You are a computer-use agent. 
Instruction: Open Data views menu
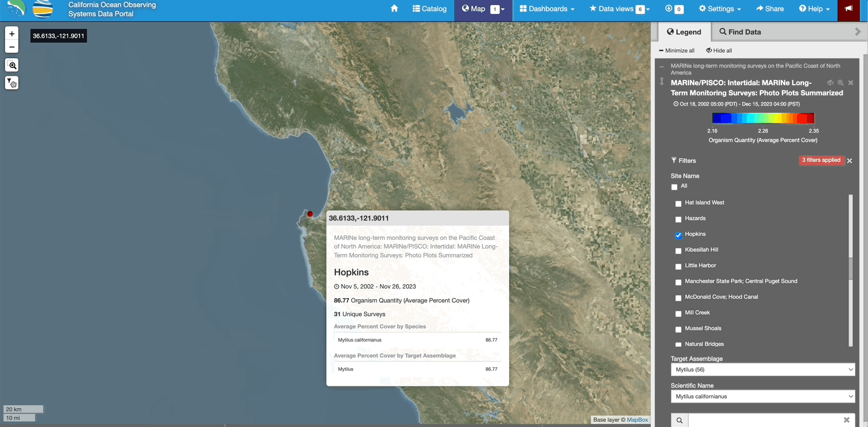(x=611, y=9)
